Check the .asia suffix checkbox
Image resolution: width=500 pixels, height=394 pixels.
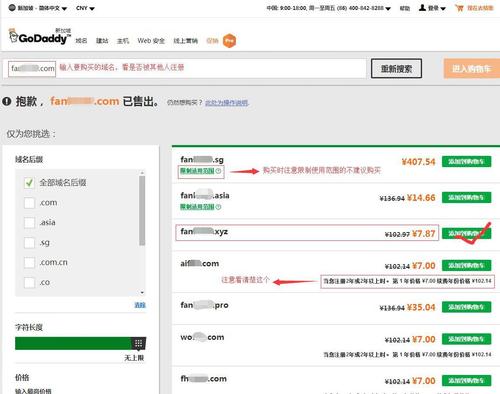(29, 223)
